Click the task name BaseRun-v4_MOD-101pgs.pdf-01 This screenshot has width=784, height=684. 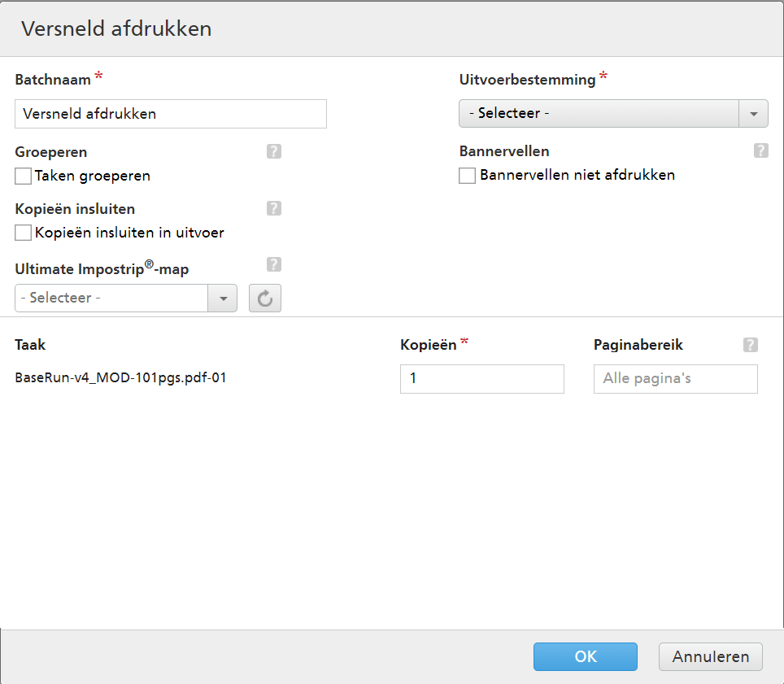(120, 378)
